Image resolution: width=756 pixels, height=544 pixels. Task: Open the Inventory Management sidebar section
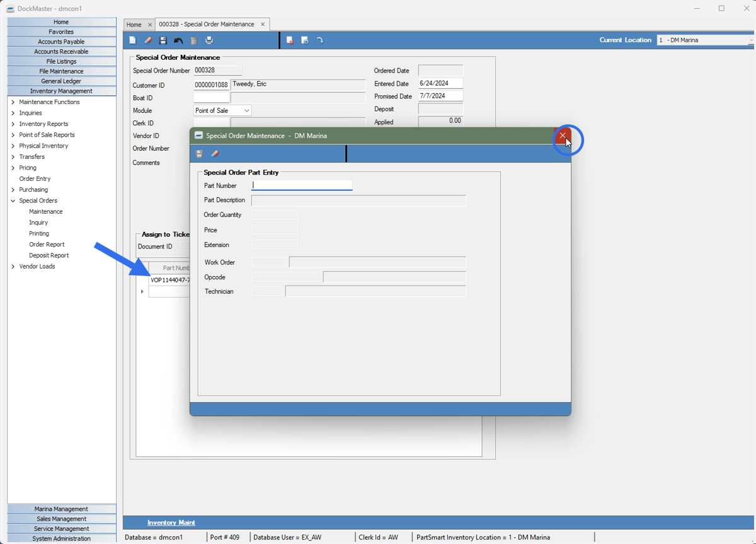pyautogui.click(x=62, y=91)
